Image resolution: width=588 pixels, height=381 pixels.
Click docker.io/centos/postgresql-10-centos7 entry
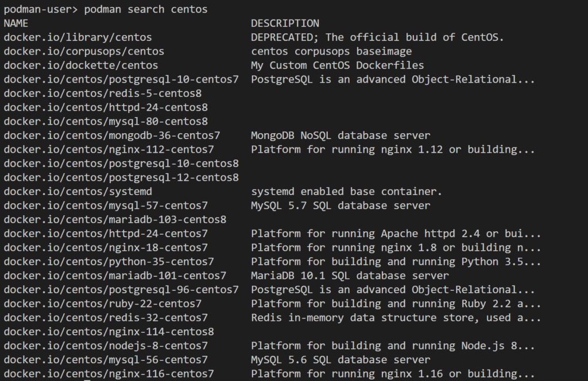point(121,79)
